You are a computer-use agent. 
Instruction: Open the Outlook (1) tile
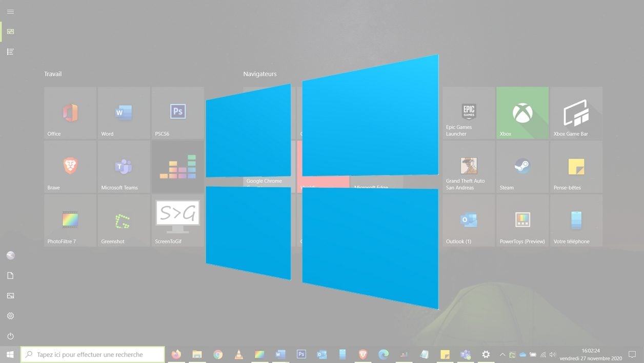coord(469,220)
